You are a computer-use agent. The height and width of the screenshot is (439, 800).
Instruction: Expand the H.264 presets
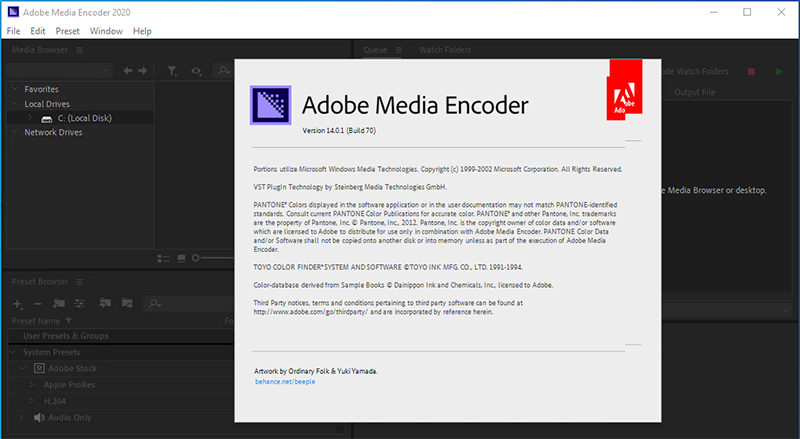pyautogui.click(x=32, y=401)
